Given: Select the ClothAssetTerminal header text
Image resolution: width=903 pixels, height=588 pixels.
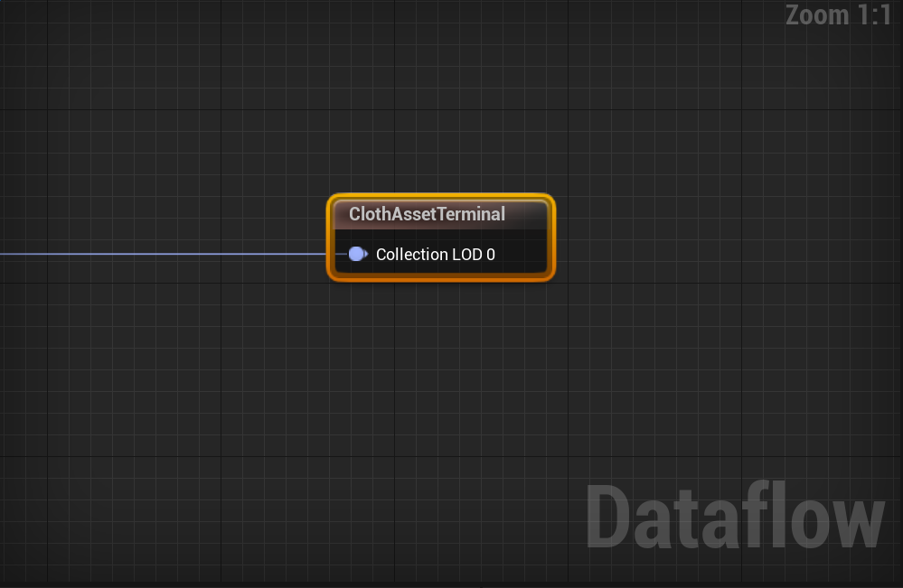Looking at the screenshot, I should (x=426, y=214).
